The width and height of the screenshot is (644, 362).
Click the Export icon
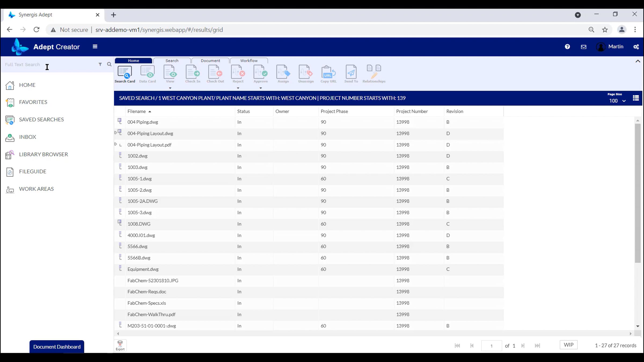[120, 346]
